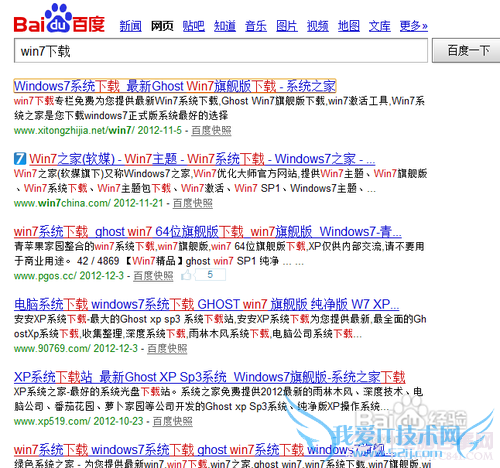This screenshot has width=500, height=468.
Task: Open the 知道 tab
Action: click(225, 26)
